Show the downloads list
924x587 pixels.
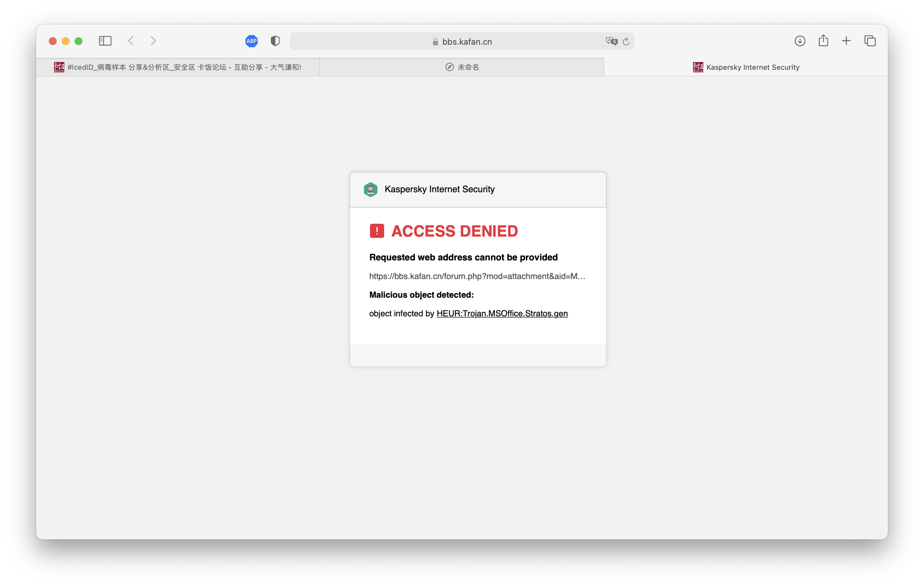click(x=800, y=41)
